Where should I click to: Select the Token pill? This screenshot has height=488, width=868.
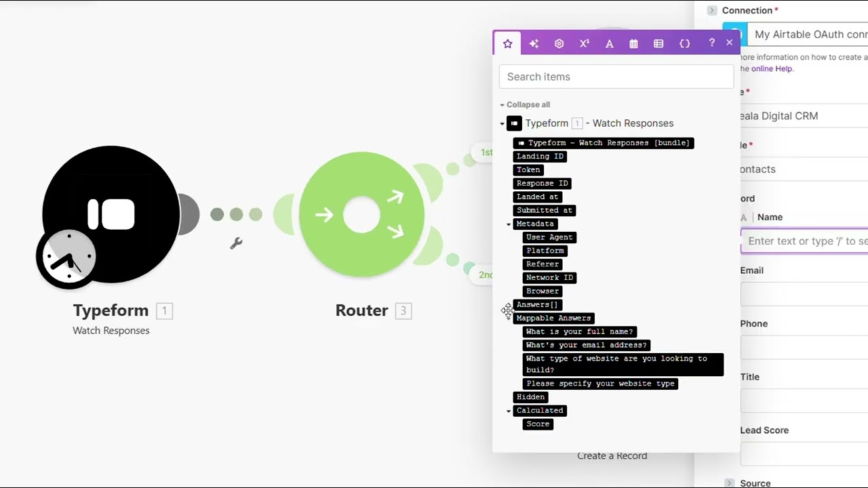coord(528,170)
